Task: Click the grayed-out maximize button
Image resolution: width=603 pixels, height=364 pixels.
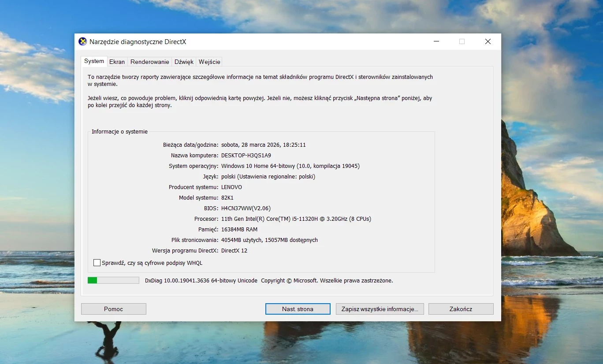Action: click(462, 41)
